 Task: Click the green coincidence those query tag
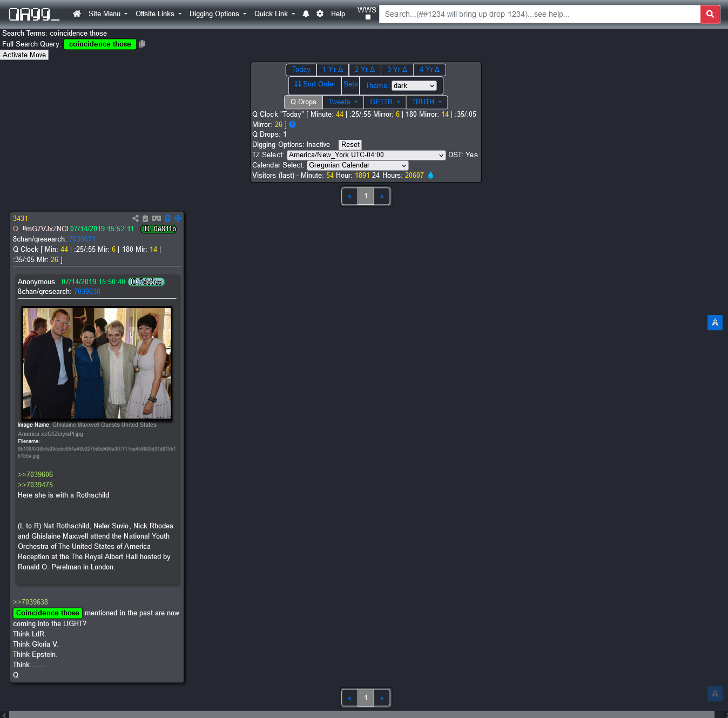tap(100, 44)
